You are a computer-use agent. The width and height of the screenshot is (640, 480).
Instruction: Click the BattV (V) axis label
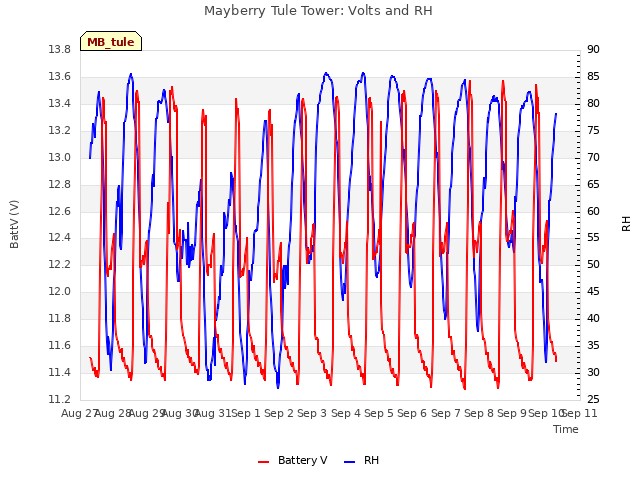(14, 224)
